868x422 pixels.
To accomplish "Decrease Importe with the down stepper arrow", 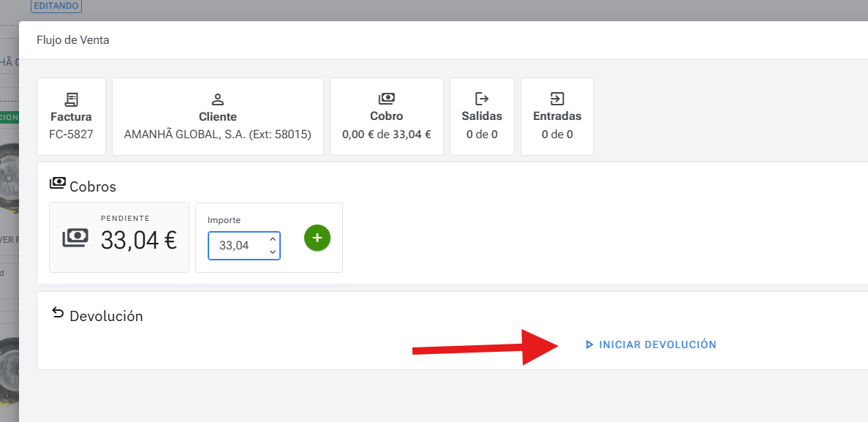I will click(272, 252).
